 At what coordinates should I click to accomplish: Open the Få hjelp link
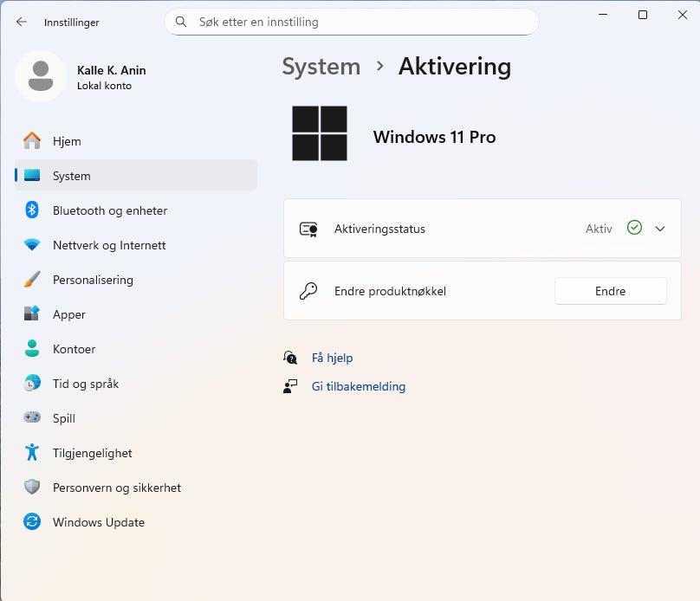click(332, 358)
